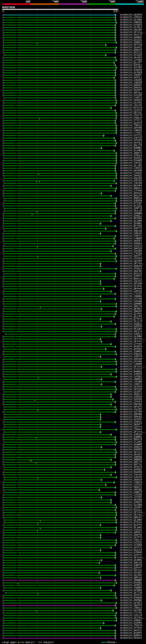146x644 pixels.
Task: Click the orange ~40% identity legend segment
Action: click(x=45, y=4)
